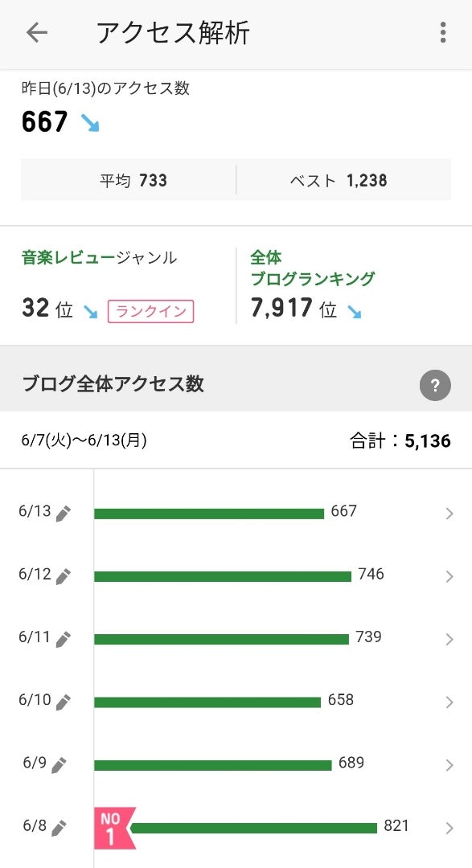
Task: Select the 6/12 bar showing 746
Action: tap(223, 576)
